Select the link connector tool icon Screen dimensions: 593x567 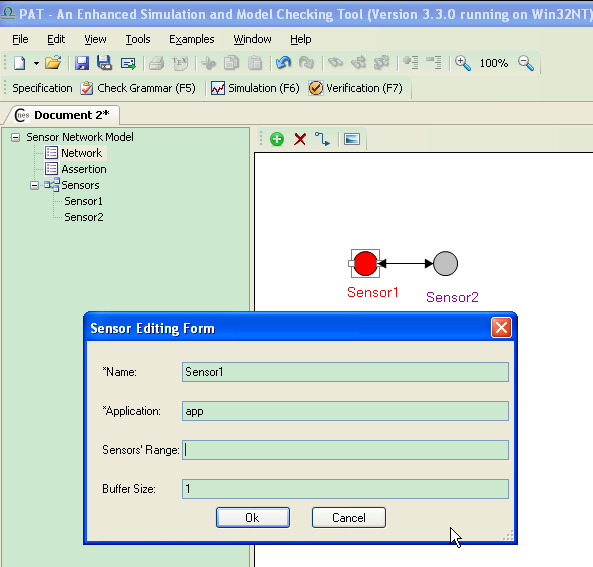click(322, 139)
